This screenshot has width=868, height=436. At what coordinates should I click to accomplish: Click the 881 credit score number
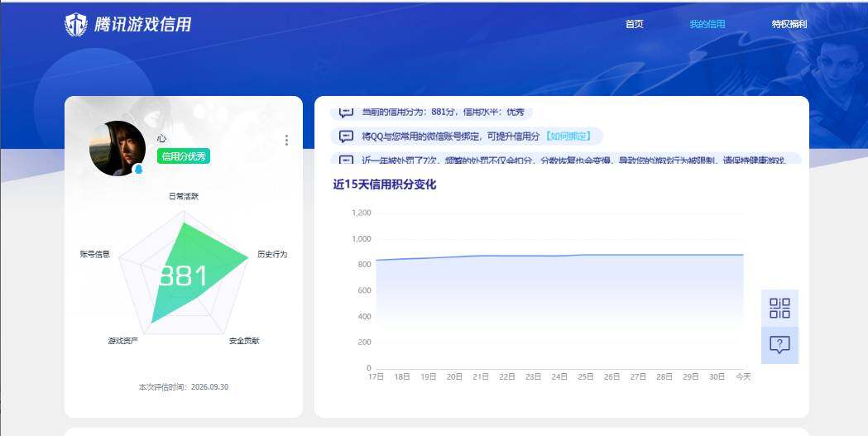pyautogui.click(x=183, y=276)
